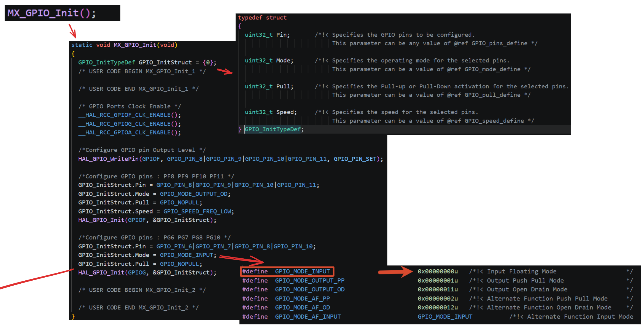The width and height of the screenshot is (644, 328).
Task: Click the USER CODE BEGIN MX_GPIO_Init_1 comment
Action: click(142, 71)
